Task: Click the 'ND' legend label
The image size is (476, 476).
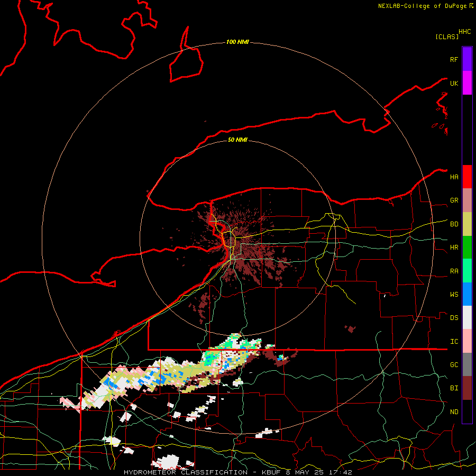Action: click(454, 412)
